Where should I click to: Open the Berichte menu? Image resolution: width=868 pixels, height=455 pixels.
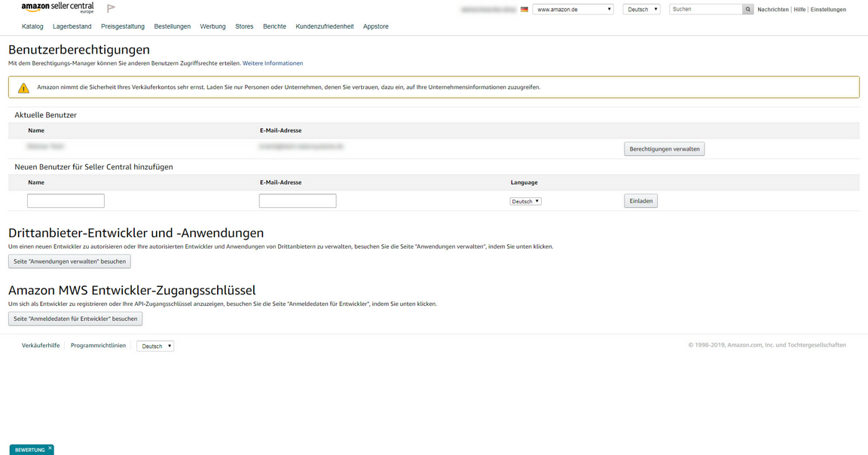click(x=274, y=26)
